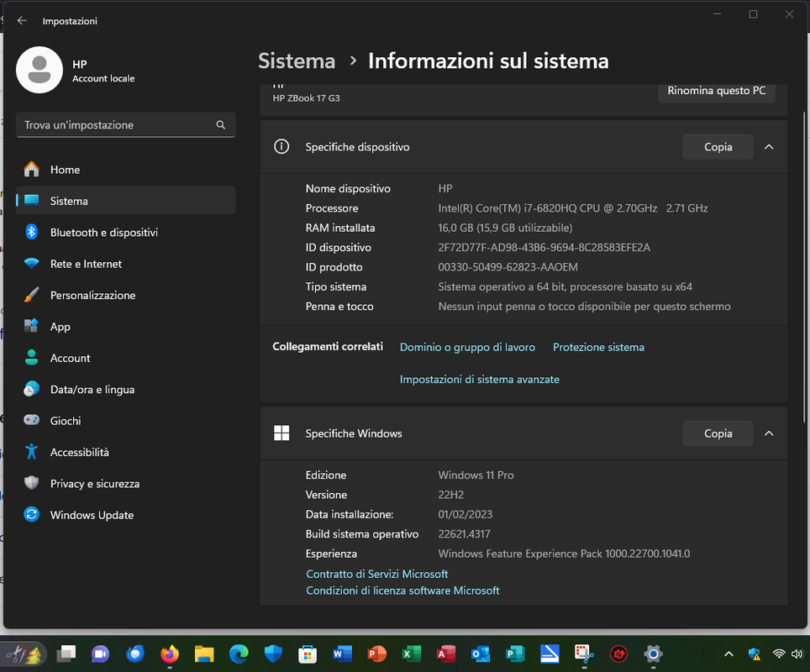Launch Publisher from the taskbar
The image size is (810, 672).
coord(515,654)
